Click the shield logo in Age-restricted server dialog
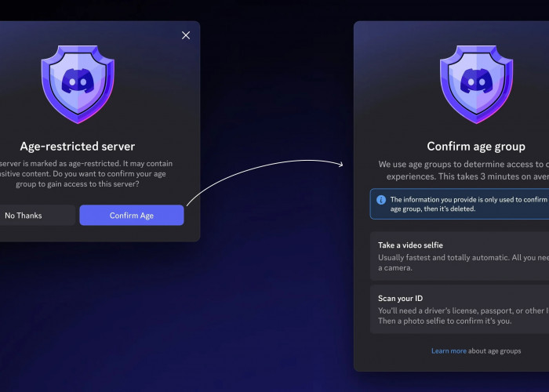 coord(78,85)
